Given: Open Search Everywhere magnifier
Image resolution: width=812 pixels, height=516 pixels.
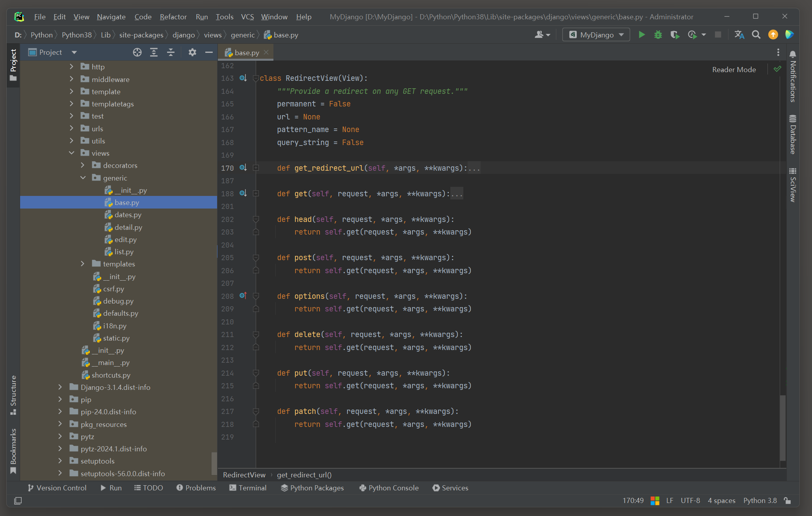Looking at the screenshot, I should 756,35.
